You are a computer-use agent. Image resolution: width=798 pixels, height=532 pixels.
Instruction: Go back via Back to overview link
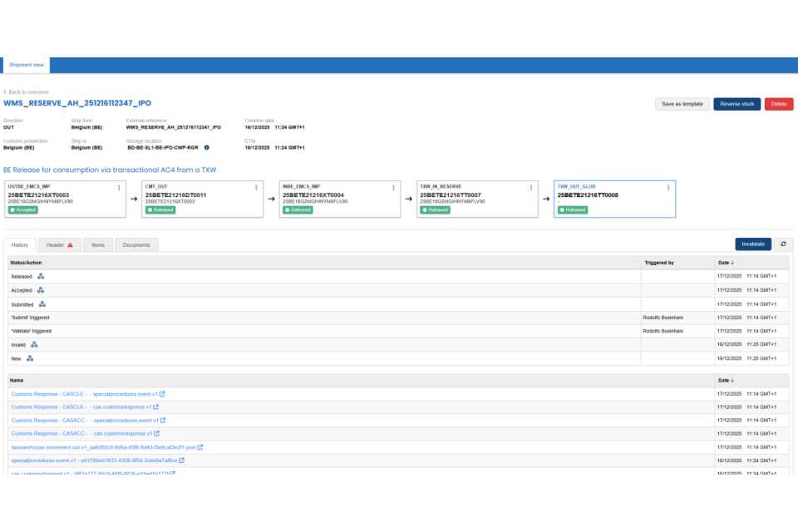point(26,91)
